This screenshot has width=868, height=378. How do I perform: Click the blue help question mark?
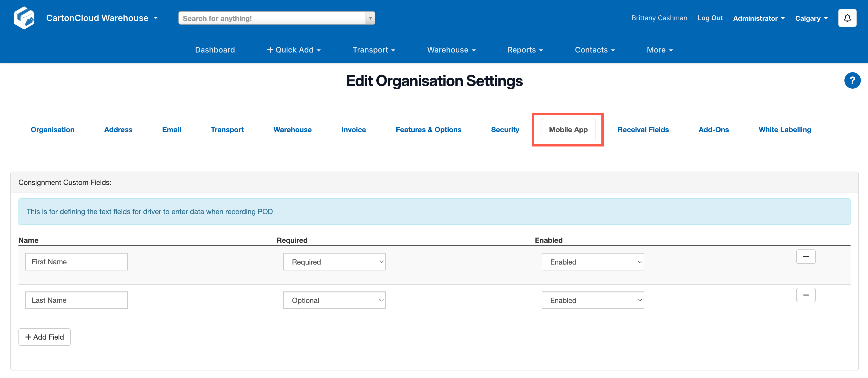[x=852, y=80]
